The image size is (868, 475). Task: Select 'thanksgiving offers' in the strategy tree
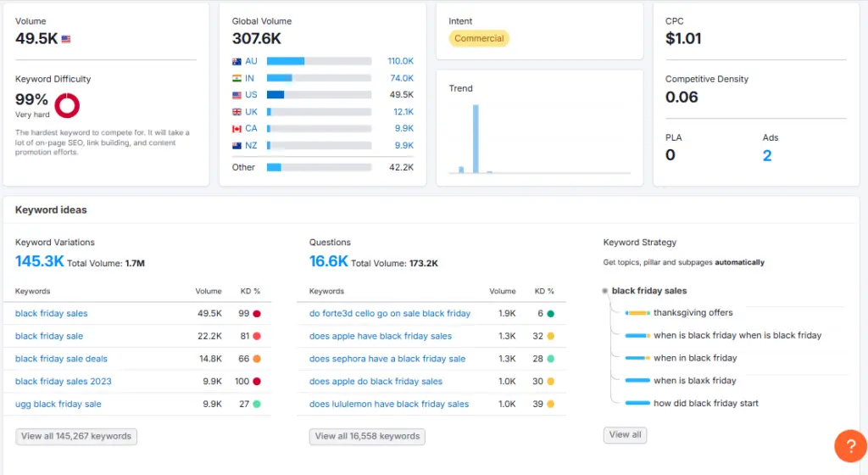(x=693, y=313)
